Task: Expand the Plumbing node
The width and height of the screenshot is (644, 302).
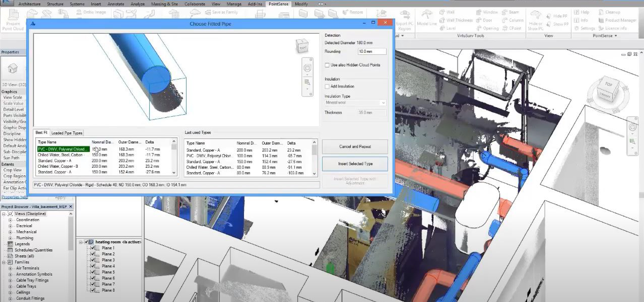Action: point(10,238)
